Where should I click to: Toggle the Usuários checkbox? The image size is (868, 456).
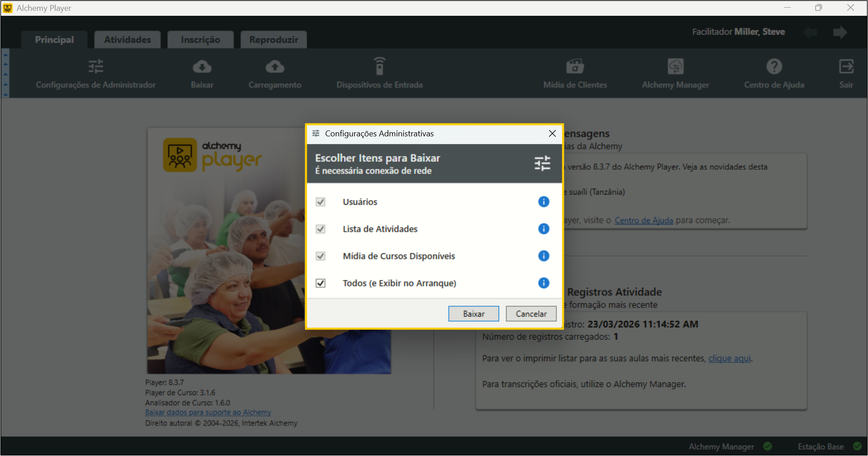click(x=320, y=202)
